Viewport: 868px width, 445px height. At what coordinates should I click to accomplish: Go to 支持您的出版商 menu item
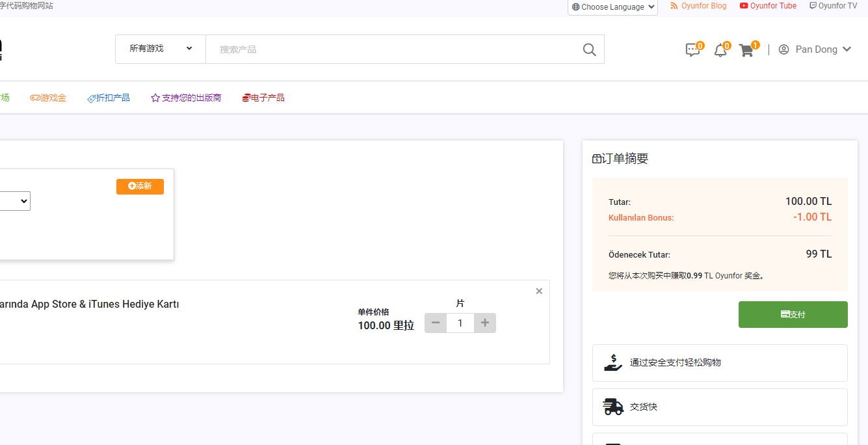[186, 98]
